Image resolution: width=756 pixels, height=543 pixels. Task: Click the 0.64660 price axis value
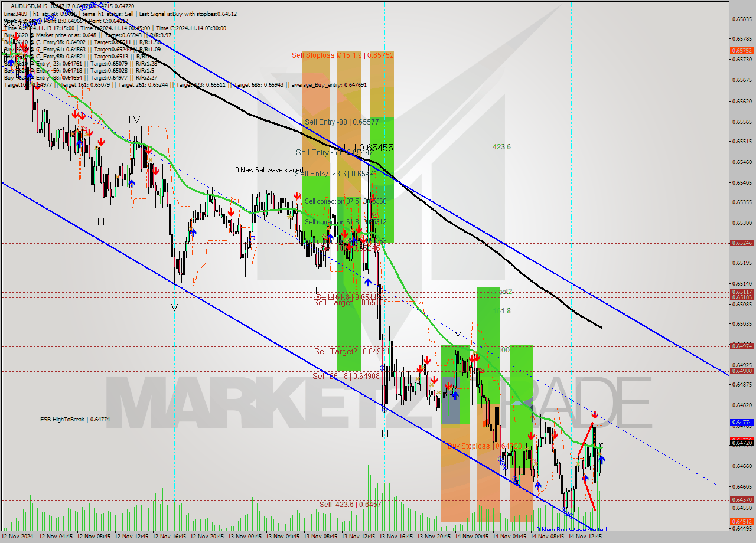coord(742,466)
